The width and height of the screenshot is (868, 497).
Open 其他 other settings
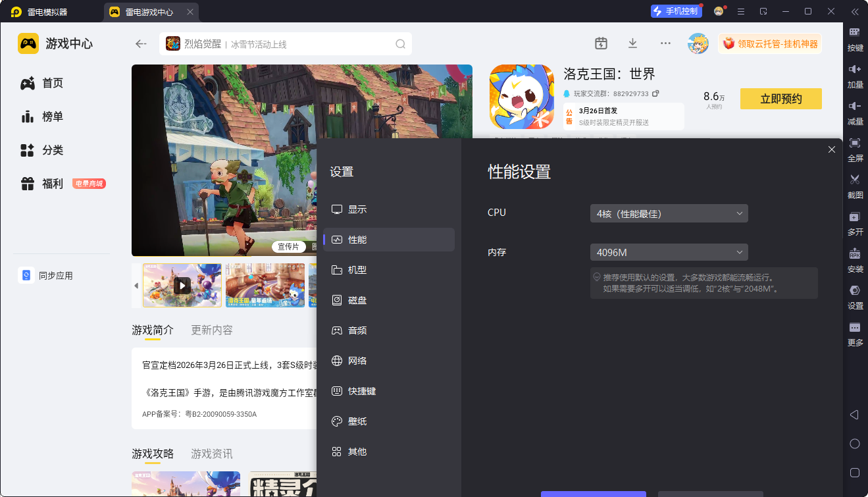pos(389,452)
